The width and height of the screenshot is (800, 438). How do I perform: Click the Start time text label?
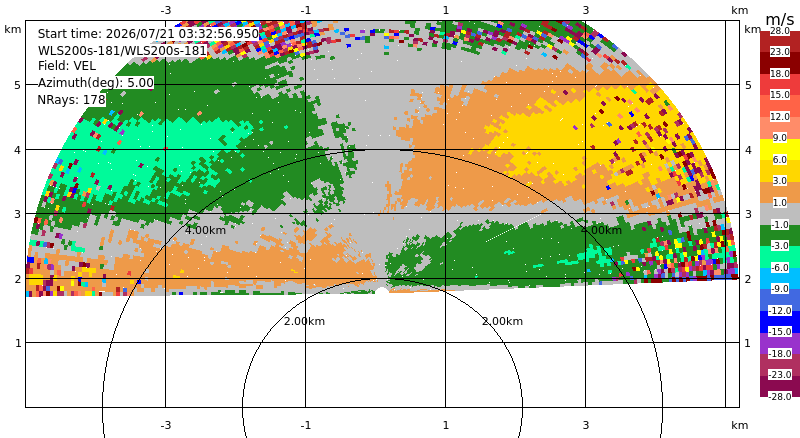pyautogui.click(x=148, y=34)
